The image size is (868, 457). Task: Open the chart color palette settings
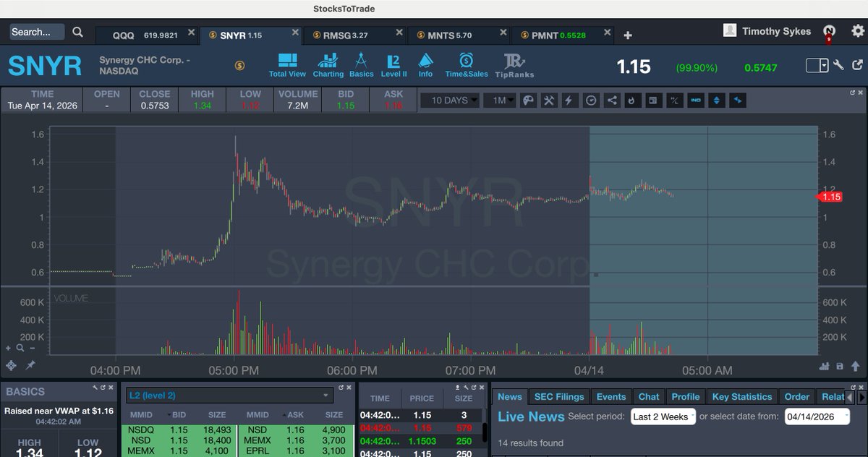coord(528,101)
